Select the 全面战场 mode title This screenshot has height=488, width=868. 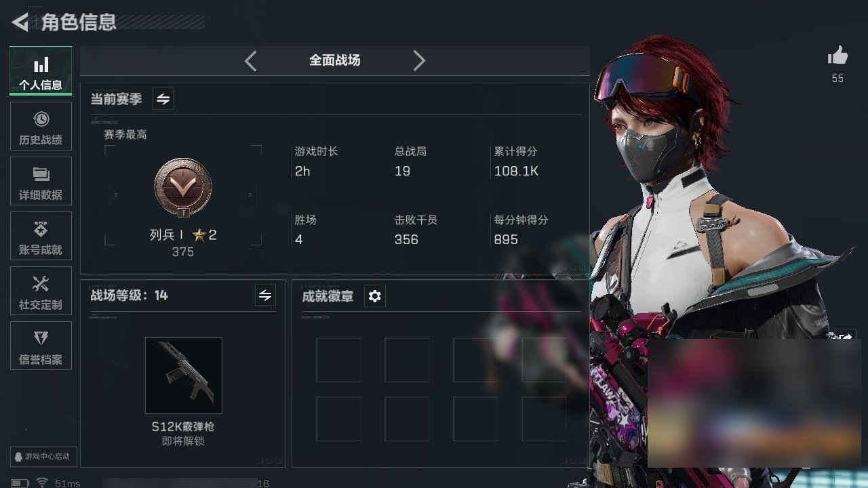[334, 60]
